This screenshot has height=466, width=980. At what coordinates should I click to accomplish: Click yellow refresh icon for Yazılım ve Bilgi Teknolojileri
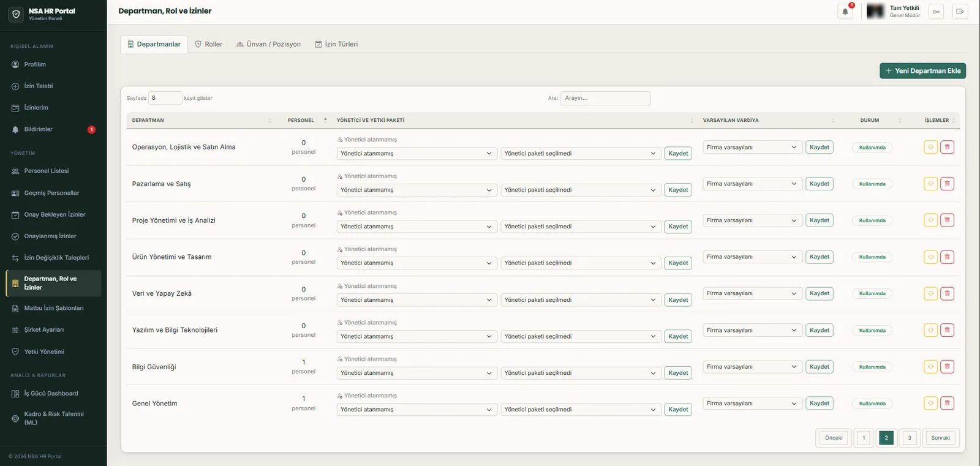pos(930,330)
